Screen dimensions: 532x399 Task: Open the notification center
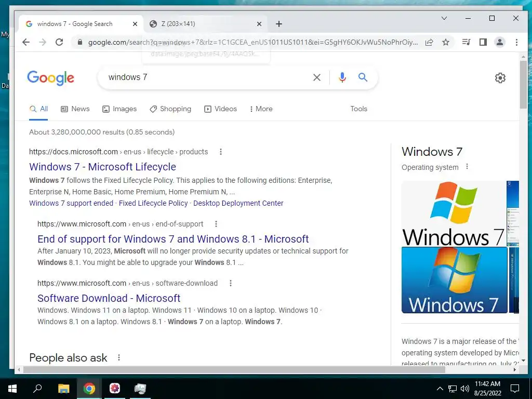point(515,389)
